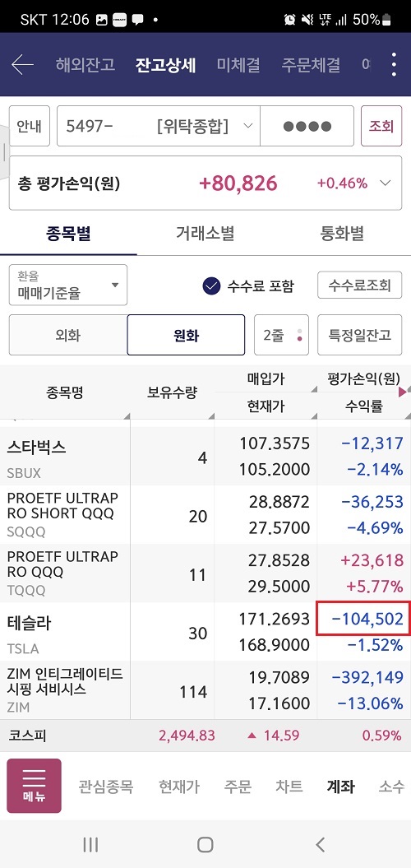Select the 종목별 tab
411x868 pixels.
pyautogui.click(x=68, y=233)
